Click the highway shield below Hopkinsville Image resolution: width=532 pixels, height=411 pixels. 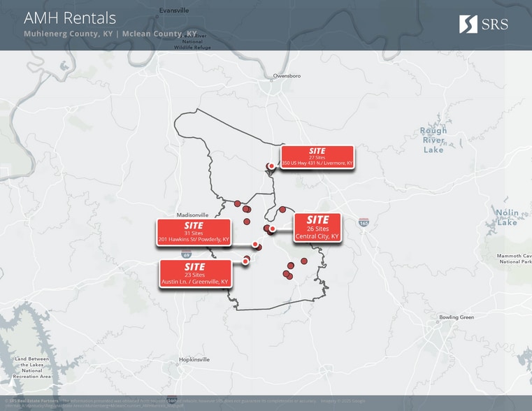point(172,401)
